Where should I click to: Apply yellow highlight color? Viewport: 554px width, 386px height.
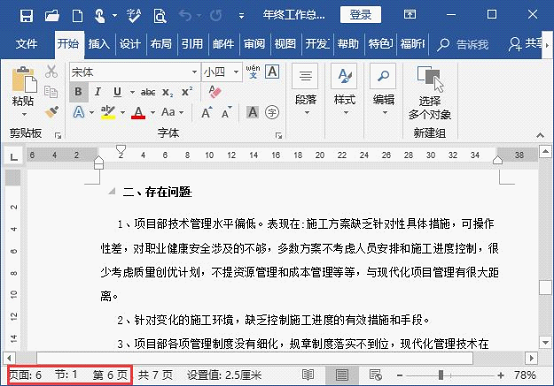pos(108,112)
